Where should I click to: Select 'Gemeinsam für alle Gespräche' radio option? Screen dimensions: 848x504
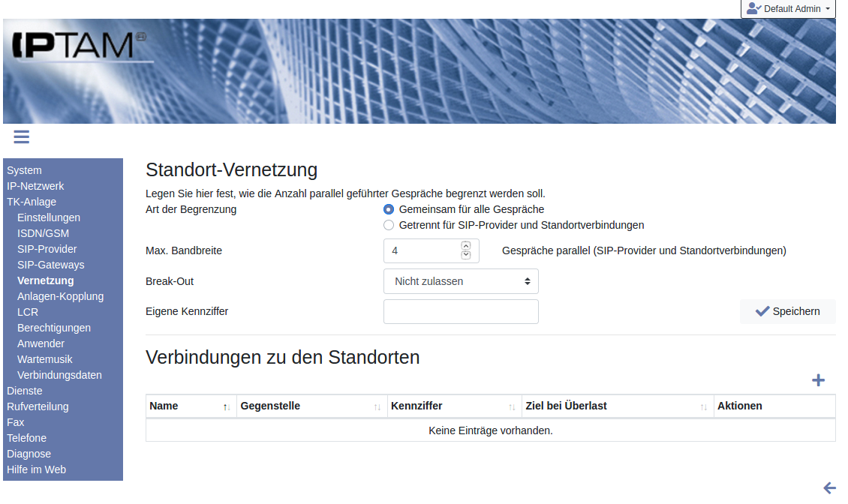coord(389,209)
